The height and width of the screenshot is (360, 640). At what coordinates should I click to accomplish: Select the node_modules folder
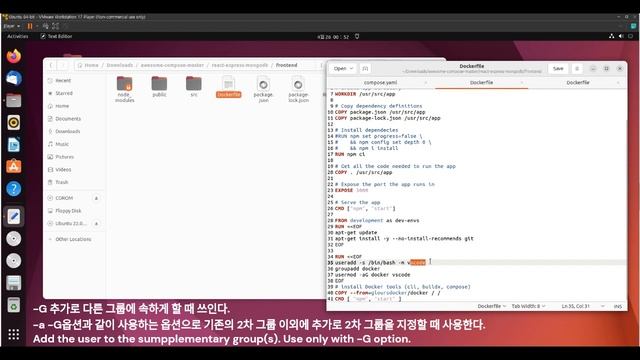124,89
